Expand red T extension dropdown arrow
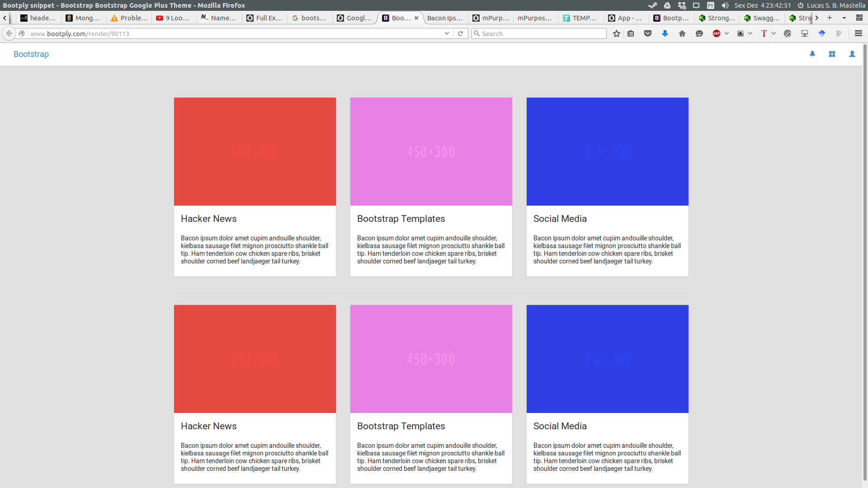The width and height of the screenshot is (868, 488). (774, 33)
